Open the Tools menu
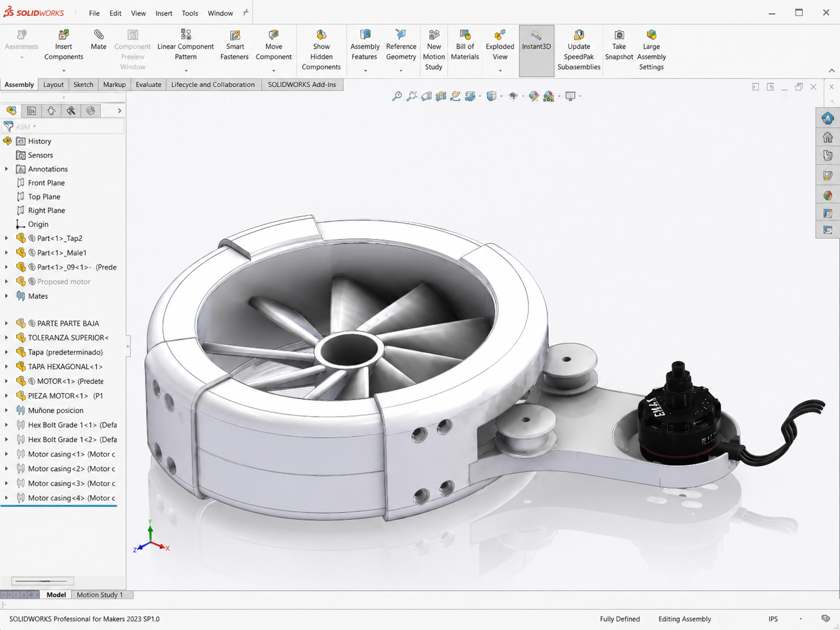Screen dimensions: 840x630 (x=190, y=13)
